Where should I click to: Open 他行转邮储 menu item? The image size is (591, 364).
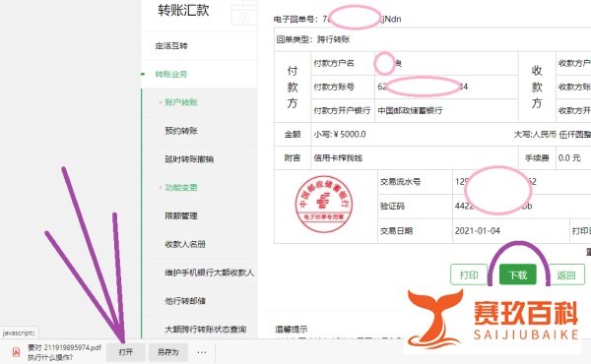tap(185, 301)
